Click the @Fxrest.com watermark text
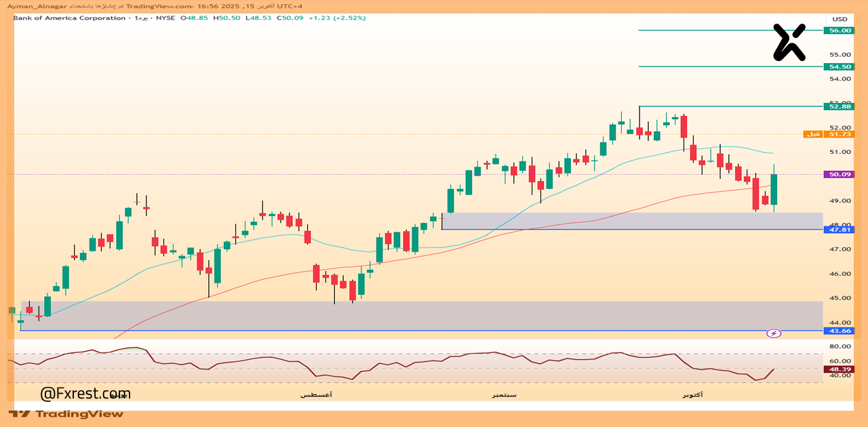This screenshot has height=427, width=868. [85, 394]
